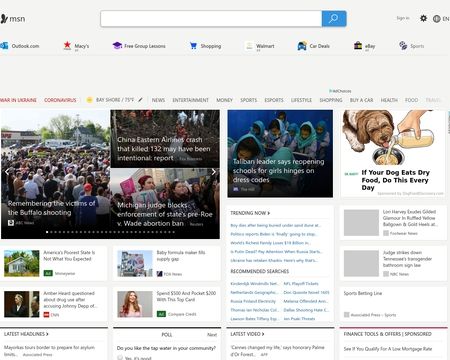Click the MSN butterfly logo
This screenshot has width=450, height=360.
click(x=4, y=19)
